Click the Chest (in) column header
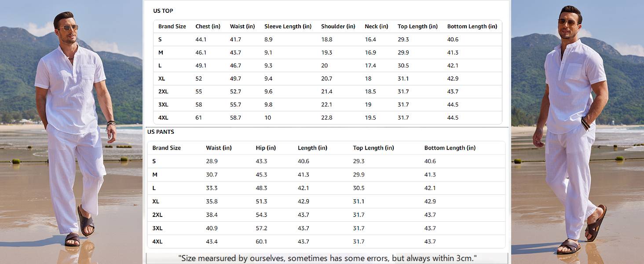Viewport: 644px width, 264px height. (208, 26)
